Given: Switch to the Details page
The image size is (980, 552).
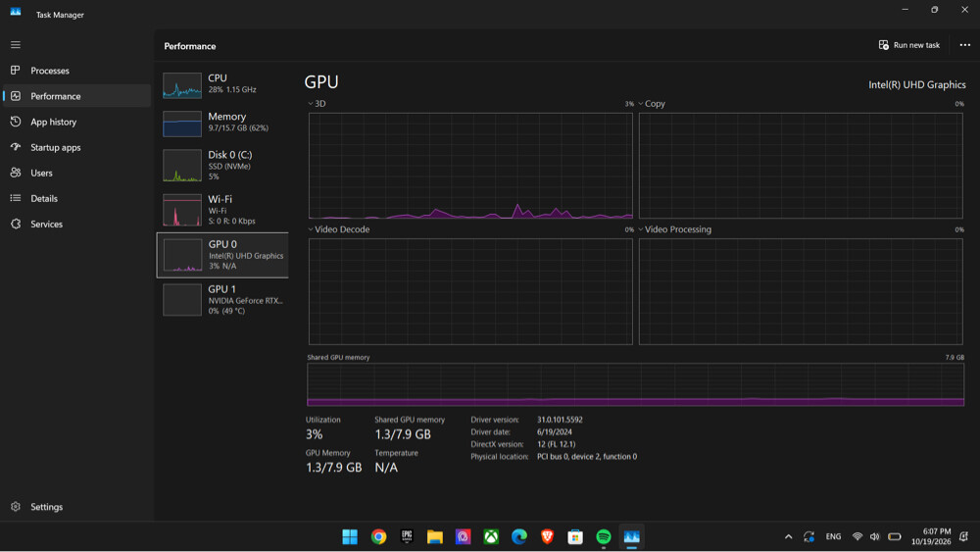Looking at the screenshot, I should click(76, 199).
